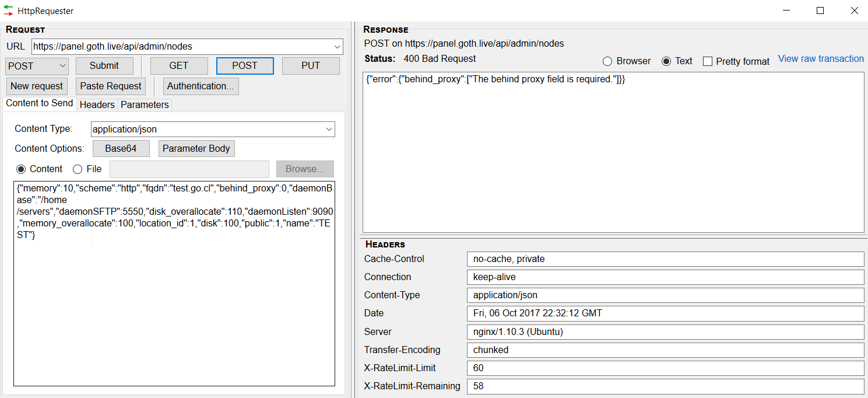Viewport: 868px width, 398px height.
Task: Send a GET request
Action: tap(178, 65)
